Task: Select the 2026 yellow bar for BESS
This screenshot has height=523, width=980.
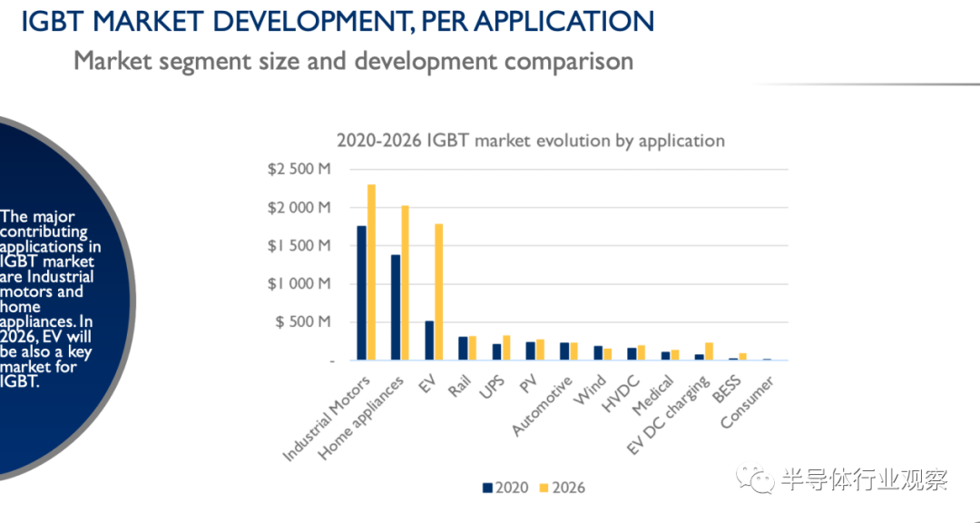Action: click(742, 357)
